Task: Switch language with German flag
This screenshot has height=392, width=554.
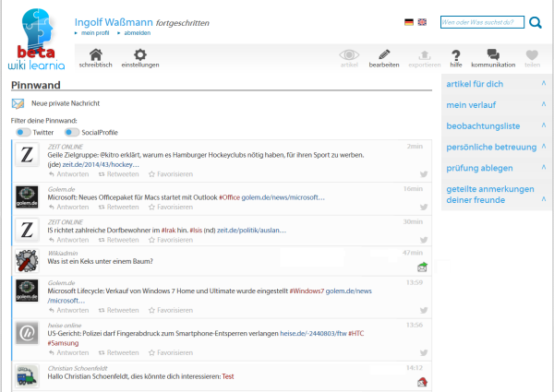Action: click(409, 22)
